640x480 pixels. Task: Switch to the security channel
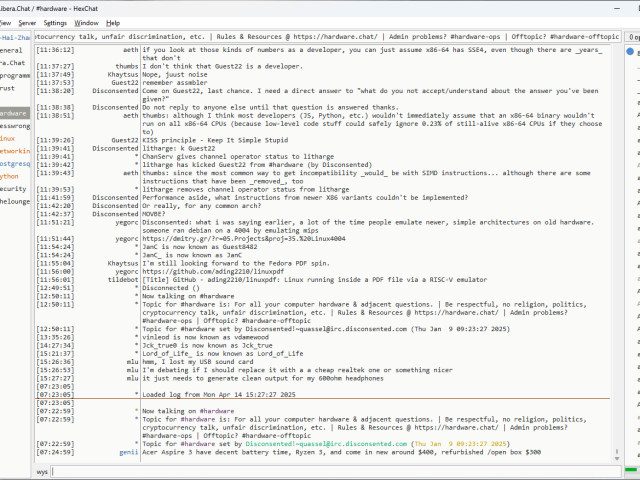[13, 188]
